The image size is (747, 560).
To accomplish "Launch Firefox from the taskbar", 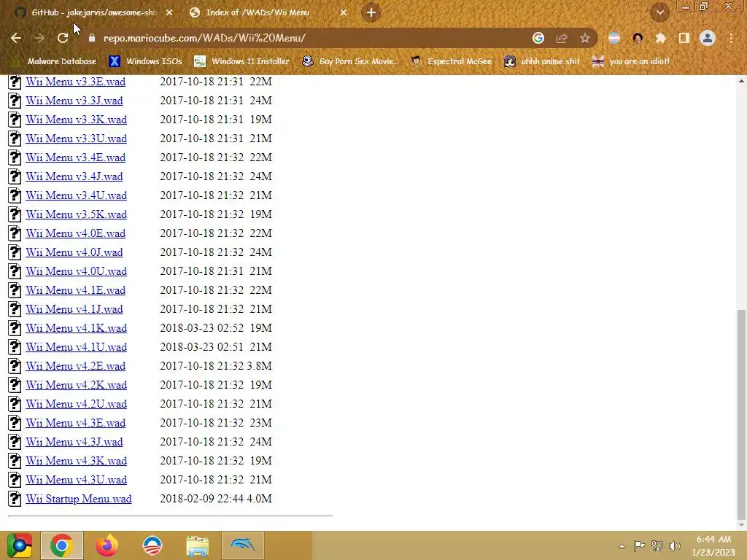I will coord(107,545).
